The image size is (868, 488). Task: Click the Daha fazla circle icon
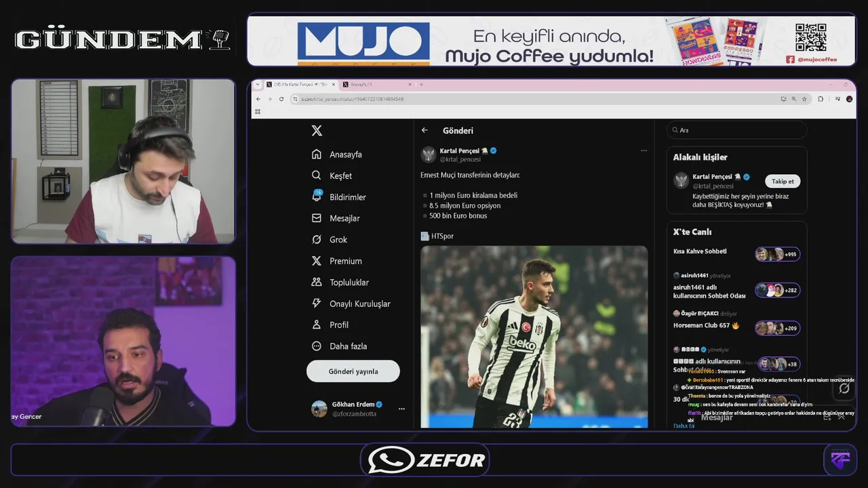coord(317,346)
